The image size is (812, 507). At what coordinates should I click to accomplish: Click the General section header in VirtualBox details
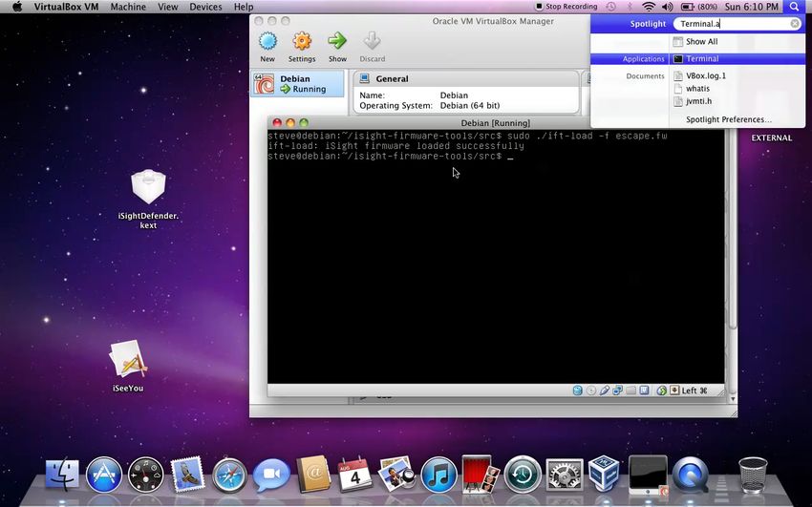point(465,78)
